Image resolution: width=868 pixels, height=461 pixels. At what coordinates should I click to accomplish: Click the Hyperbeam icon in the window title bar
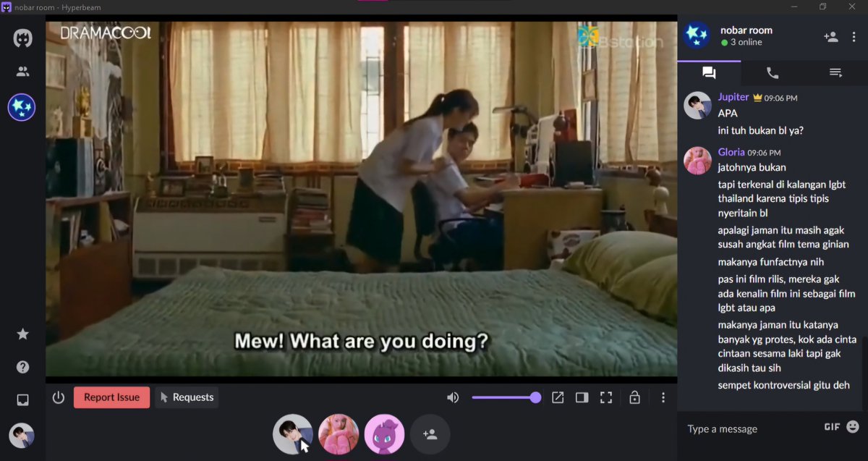[x=6, y=7]
